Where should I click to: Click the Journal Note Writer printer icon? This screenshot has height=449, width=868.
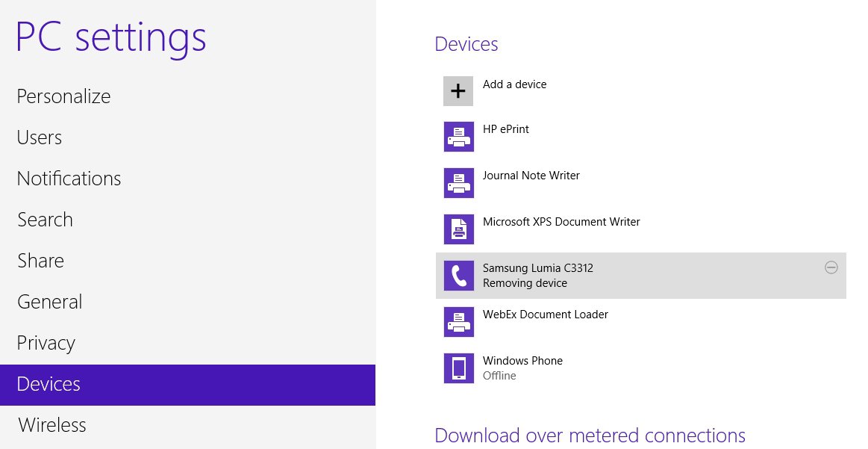coord(459,183)
